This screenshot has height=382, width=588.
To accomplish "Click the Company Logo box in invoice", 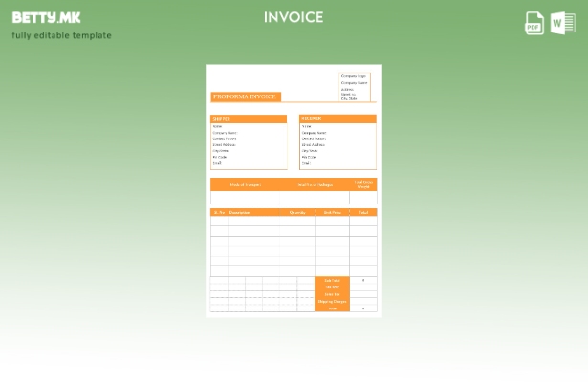I will [x=354, y=75].
